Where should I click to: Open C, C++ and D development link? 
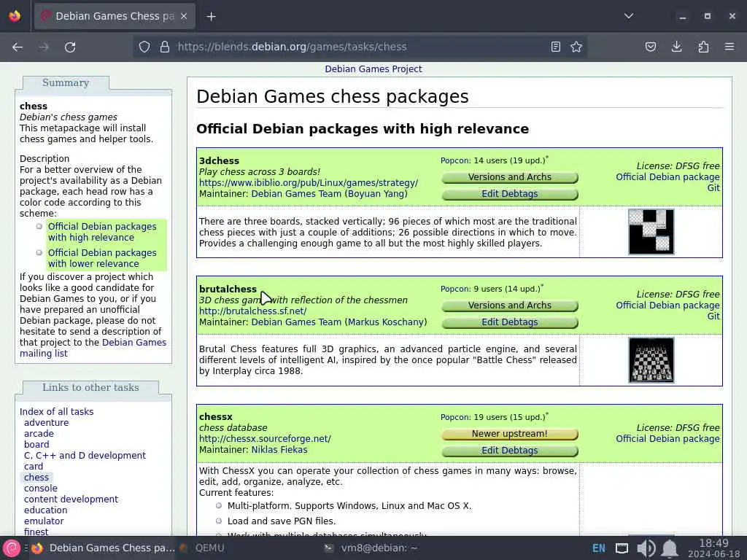(85, 455)
